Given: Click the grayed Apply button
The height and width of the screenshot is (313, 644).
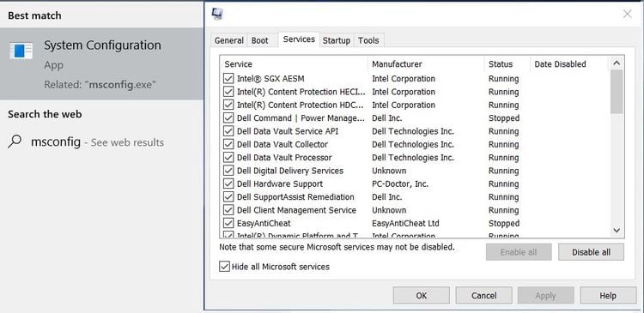Looking at the screenshot, I should click(545, 295).
